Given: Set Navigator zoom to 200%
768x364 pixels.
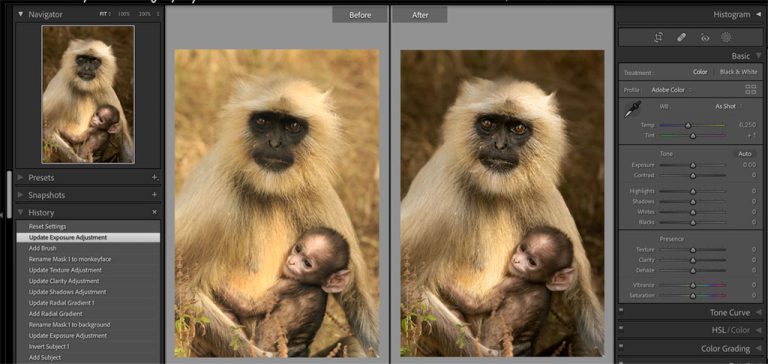Looking at the screenshot, I should (x=145, y=14).
